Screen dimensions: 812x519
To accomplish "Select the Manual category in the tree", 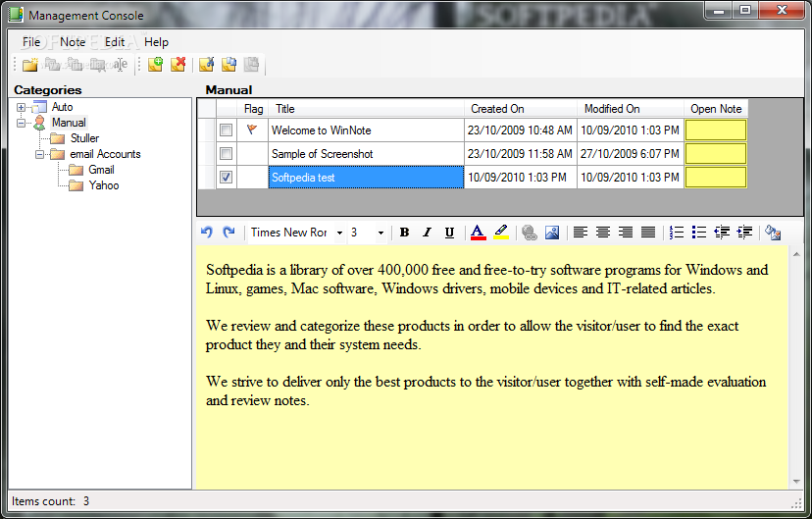I will [x=69, y=123].
